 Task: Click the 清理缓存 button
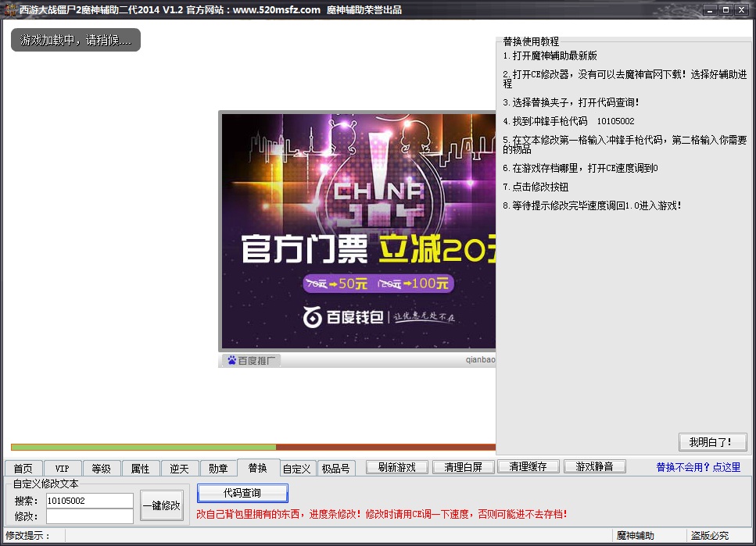tap(528, 466)
